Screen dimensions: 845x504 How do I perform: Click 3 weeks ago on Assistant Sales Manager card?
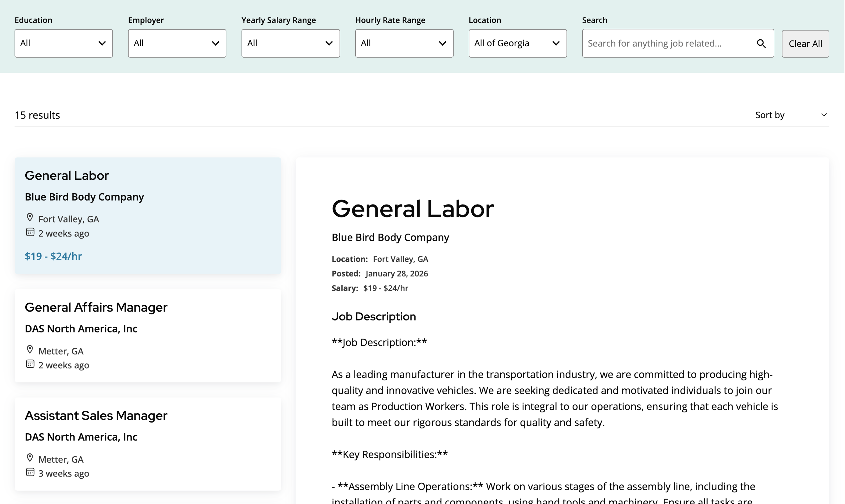point(63,473)
